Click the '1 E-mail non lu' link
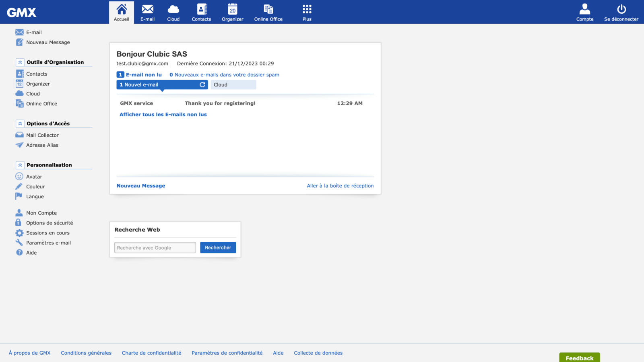This screenshot has width=644, height=362. tap(139, 75)
